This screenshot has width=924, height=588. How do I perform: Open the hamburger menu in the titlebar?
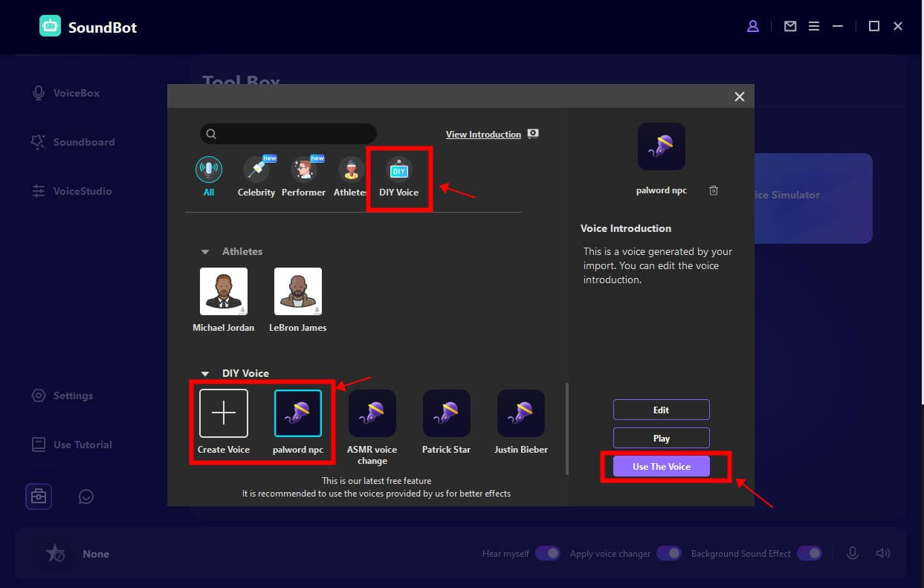point(814,26)
